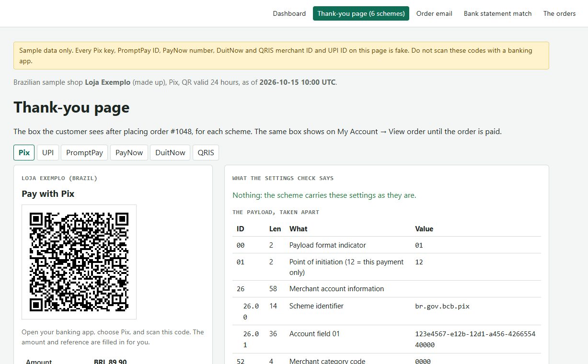Open The orders page
This screenshot has width=588, height=364.
[x=559, y=13]
